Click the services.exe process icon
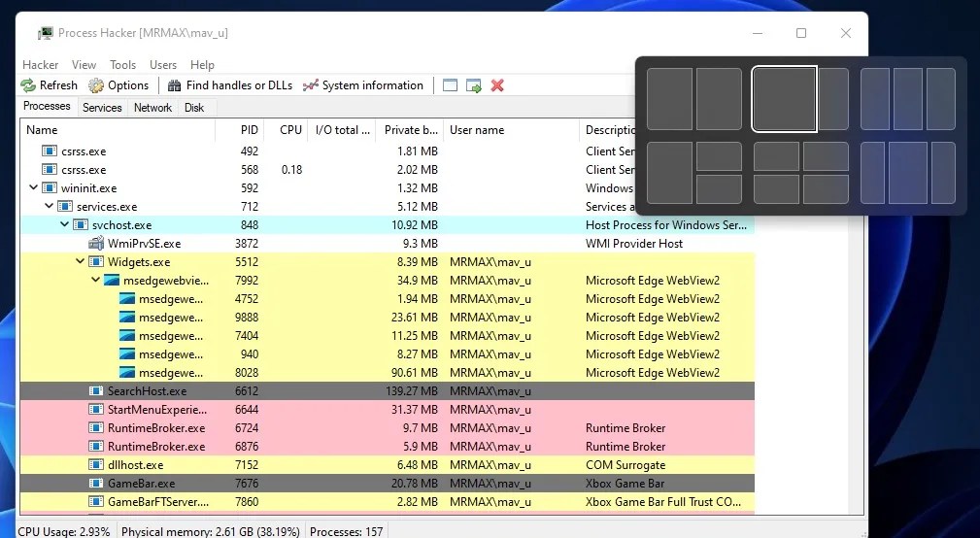The height and width of the screenshot is (538, 980). tap(65, 206)
